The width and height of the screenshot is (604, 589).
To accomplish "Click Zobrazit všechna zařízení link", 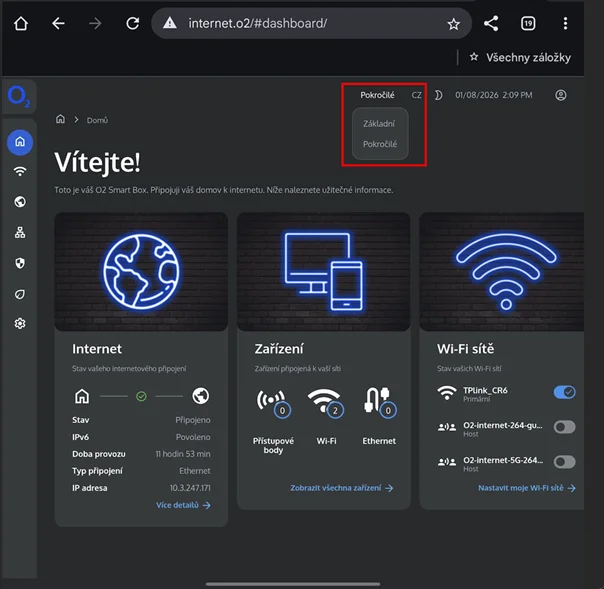I will (x=342, y=488).
